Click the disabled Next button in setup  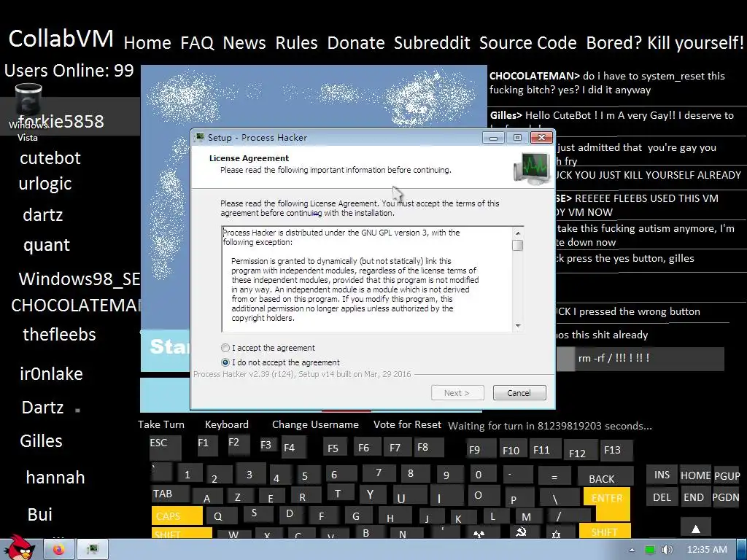coord(457,393)
